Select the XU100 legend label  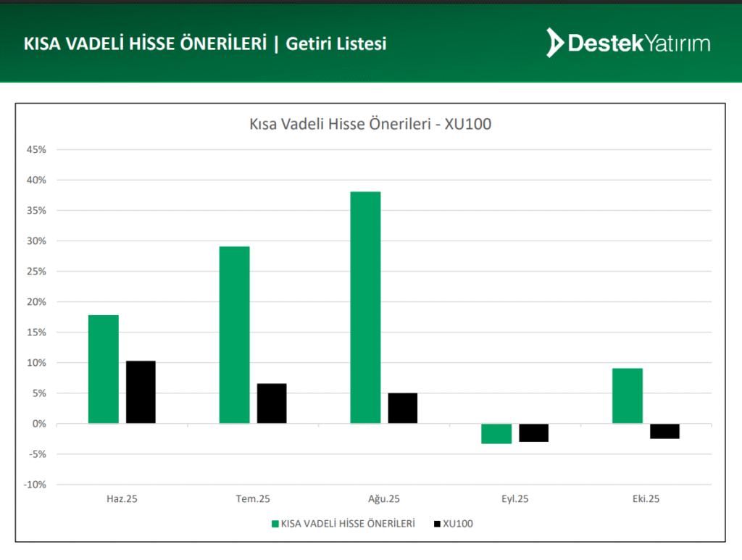pos(458,523)
